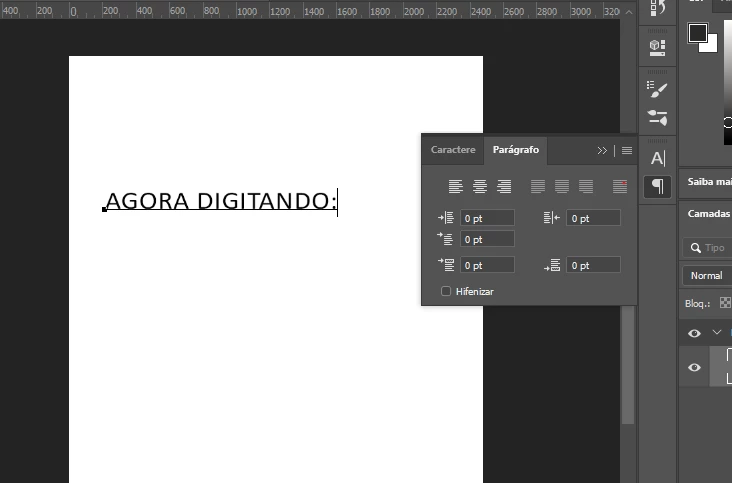Screen dimensions: 732x483
Task: Click the indent left margin icon
Action: (x=446, y=217)
